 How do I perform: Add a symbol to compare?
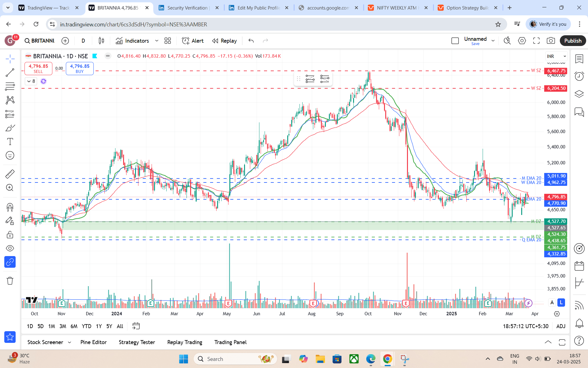pos(65,41)
